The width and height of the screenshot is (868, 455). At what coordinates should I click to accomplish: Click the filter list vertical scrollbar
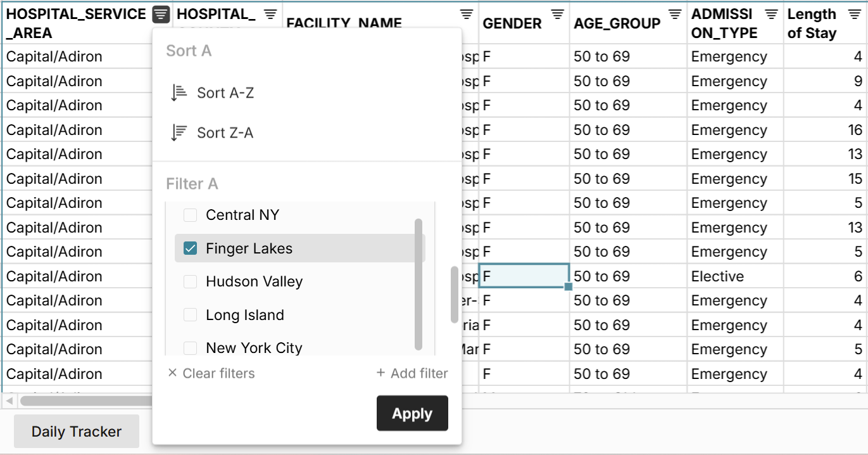click(x=418, y=284)
